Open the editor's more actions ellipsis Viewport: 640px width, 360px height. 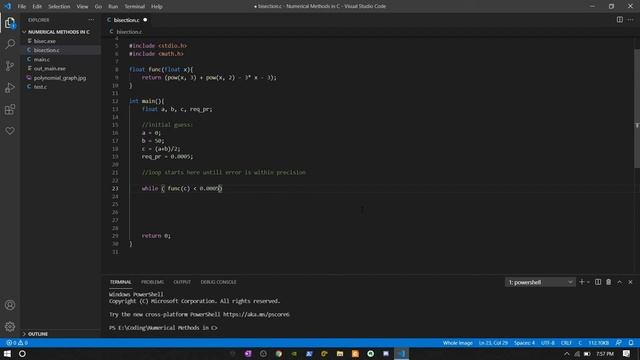(x=631, y=20)
